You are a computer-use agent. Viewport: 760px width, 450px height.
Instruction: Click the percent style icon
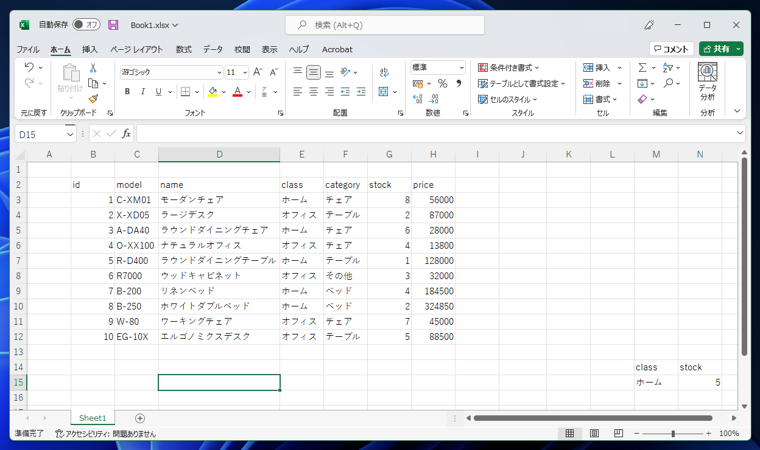443,83
